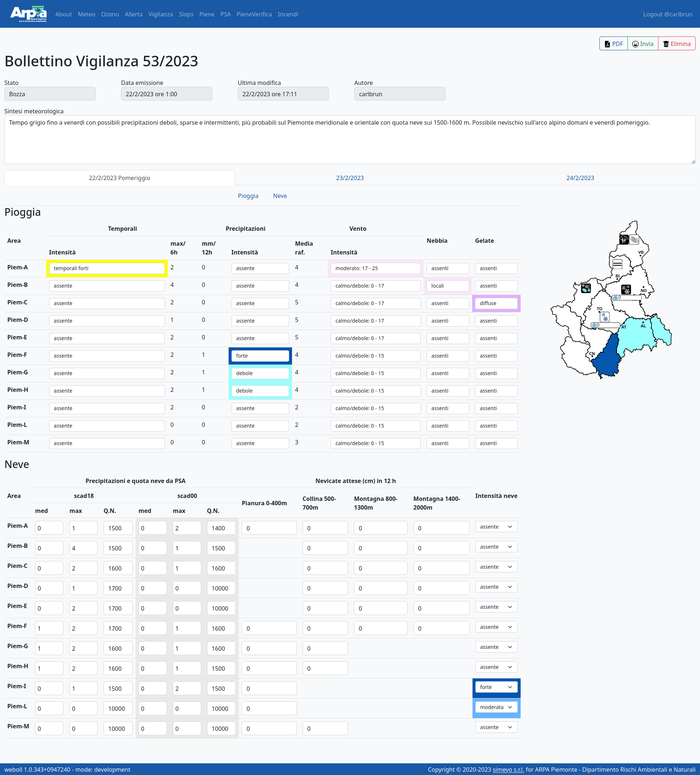Click the thunderstorm icon on the map
Viewport: 700px width, 775px height.
(623, 239)
